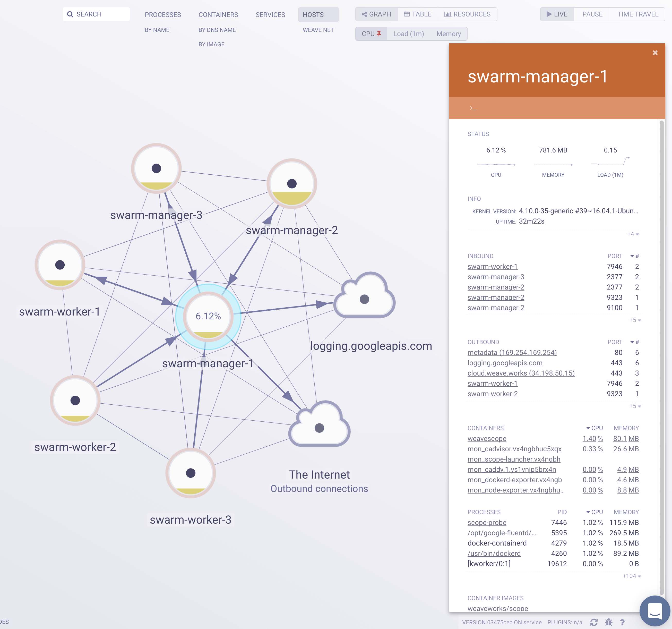672x629 pixels.
Task: Select the swarm-worker-1 host node
Action: point(60,265)
